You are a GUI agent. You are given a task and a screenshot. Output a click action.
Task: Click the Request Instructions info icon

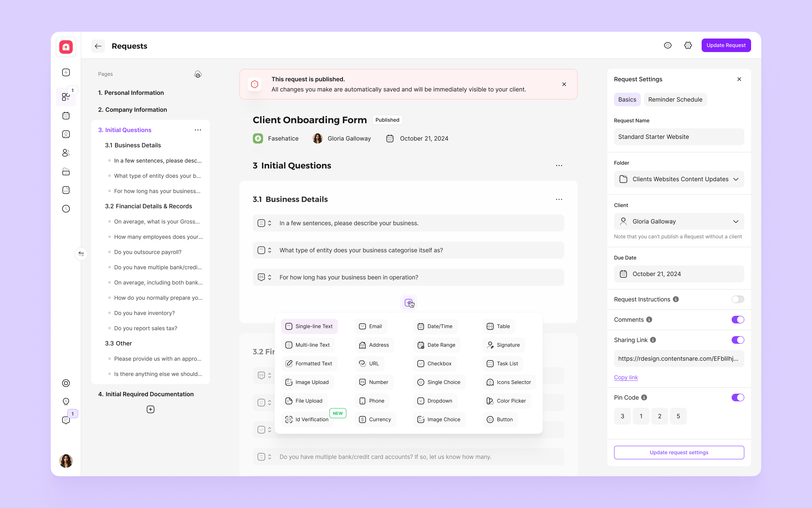click(x=676, y=299)
